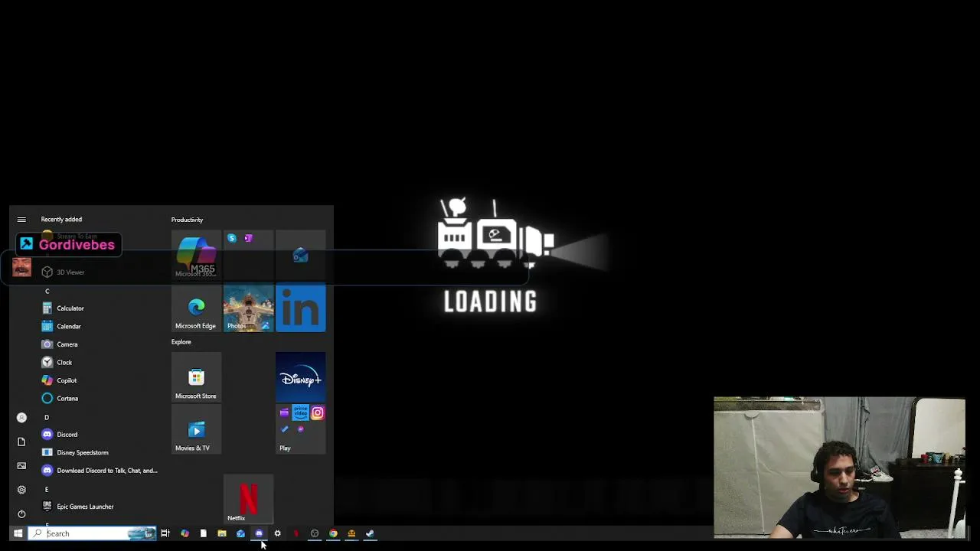Open Documents from the Start sidebar
This screenshot has width=980, height=551.
pos(21,442)
